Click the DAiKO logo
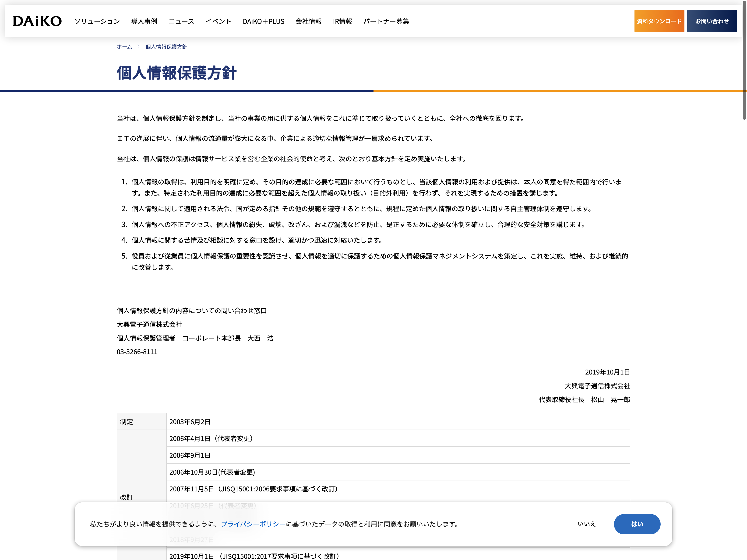Viewport: 747px width, 560px height. [x=37, y=21]
